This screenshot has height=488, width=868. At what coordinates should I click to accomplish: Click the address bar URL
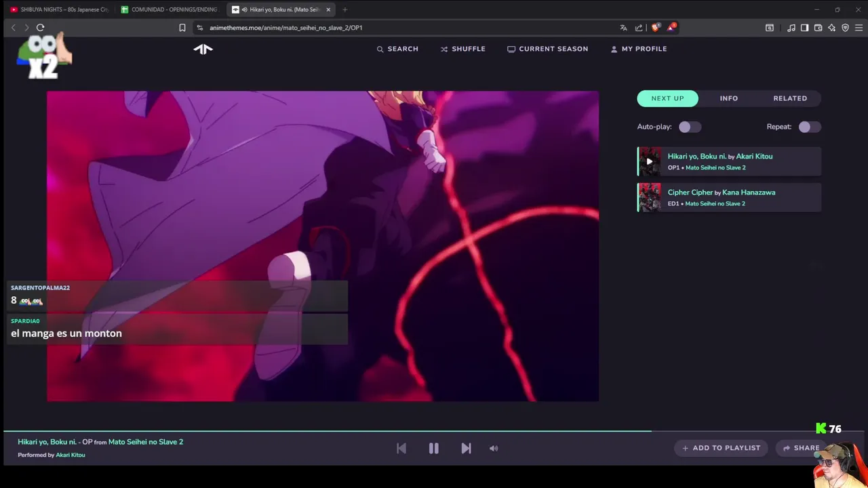[x=285, y=28]
